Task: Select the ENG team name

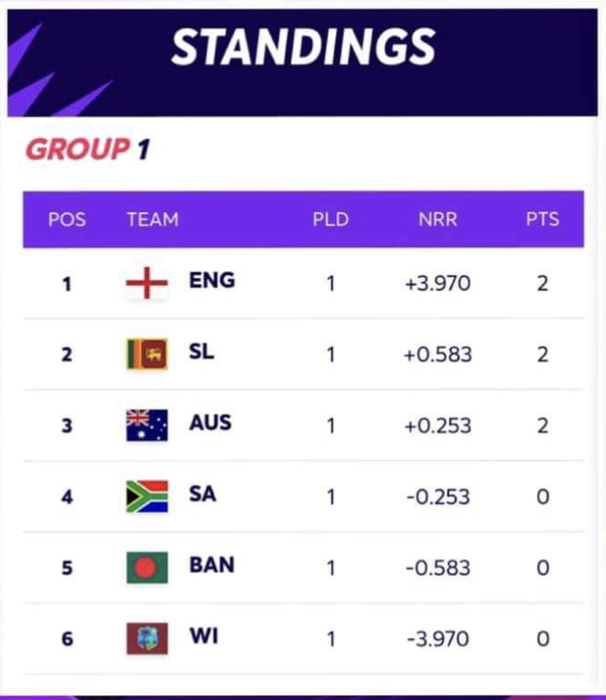Action: coord(211,280)
